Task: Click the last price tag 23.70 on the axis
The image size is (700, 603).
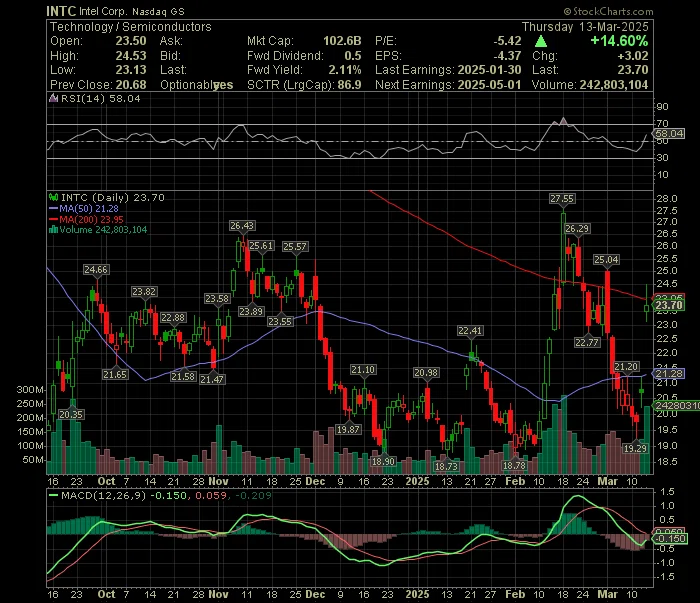Action: (668, 305)
